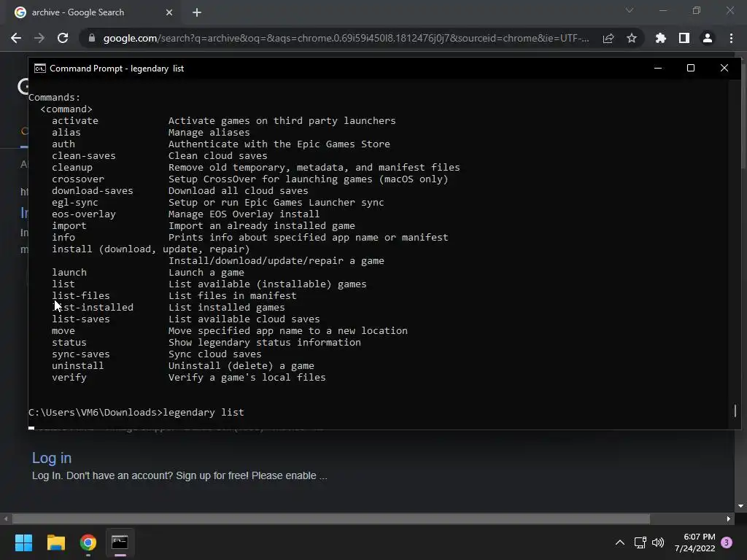Click the 'download-saves' command text

coord(93,190)
